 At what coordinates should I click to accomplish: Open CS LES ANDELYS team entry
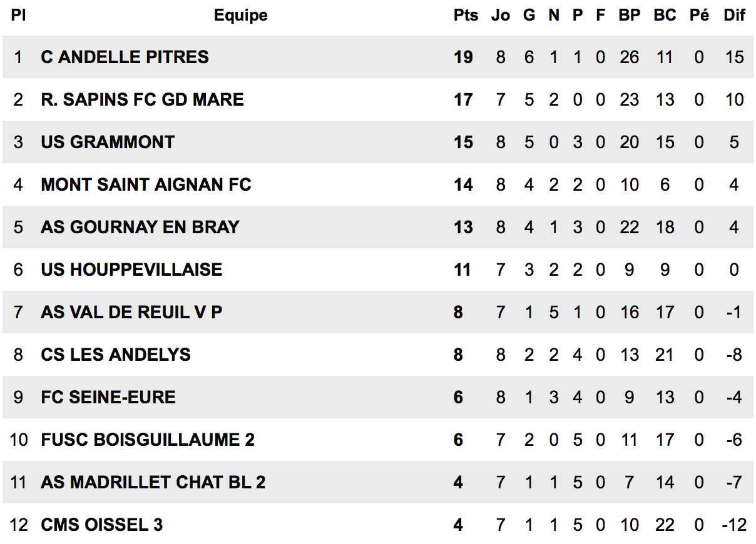pyautogui.click(x=116, y=355)
